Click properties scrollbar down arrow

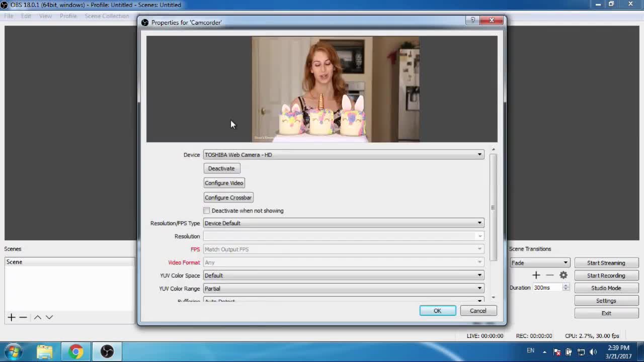[493, 298]
